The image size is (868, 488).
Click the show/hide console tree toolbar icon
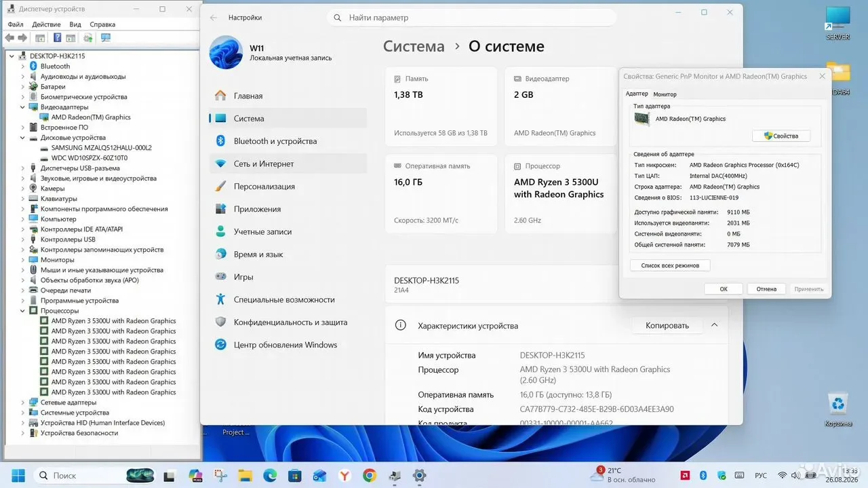point(40,38)
